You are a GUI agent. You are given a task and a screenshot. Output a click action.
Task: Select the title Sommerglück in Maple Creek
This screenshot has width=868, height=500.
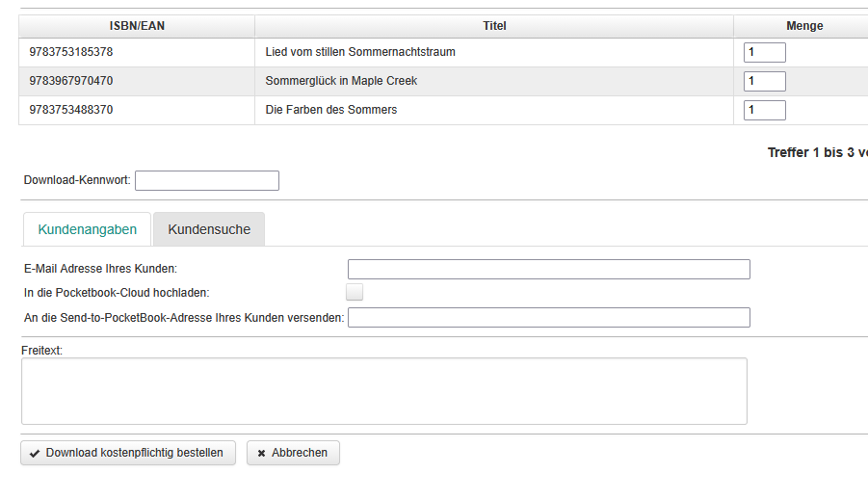click(x=341, y=81)
